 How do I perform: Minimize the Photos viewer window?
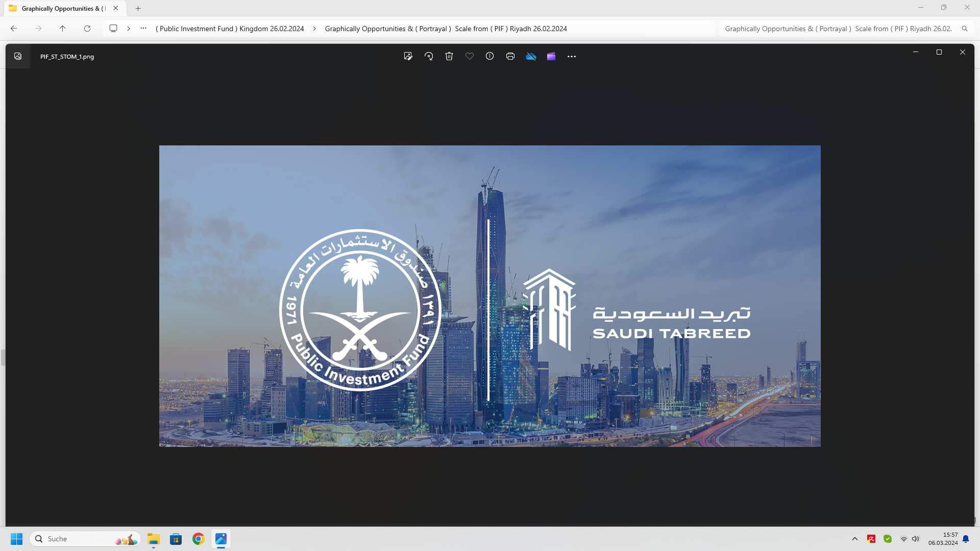coord(916,52)
